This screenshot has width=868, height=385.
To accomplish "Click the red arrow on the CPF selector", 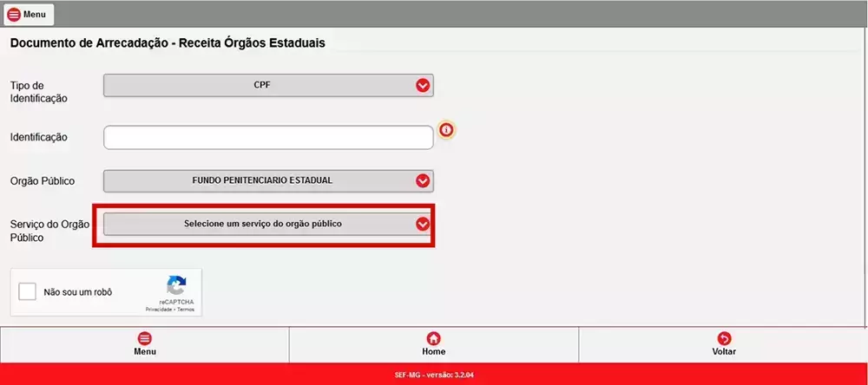I will coord(423,85).
